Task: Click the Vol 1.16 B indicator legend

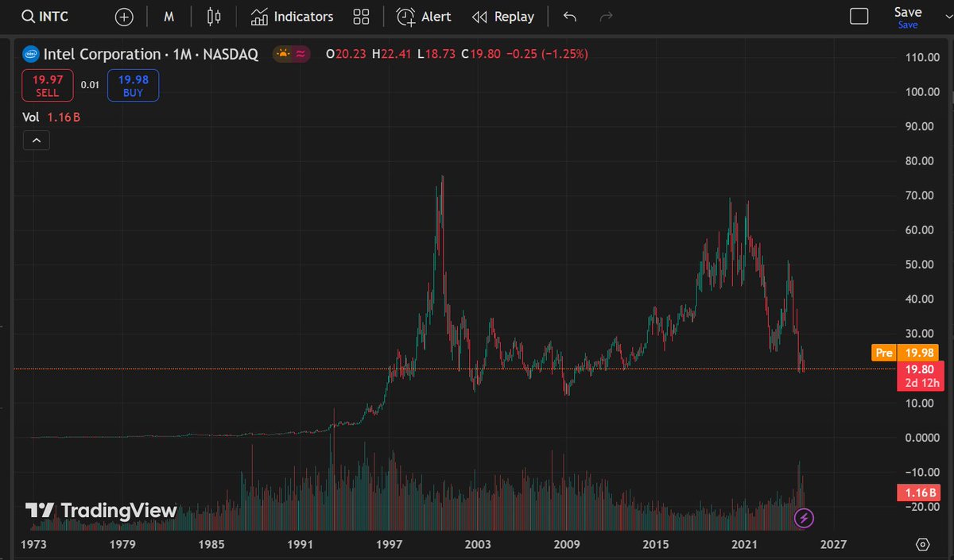Action: [52, 117]
